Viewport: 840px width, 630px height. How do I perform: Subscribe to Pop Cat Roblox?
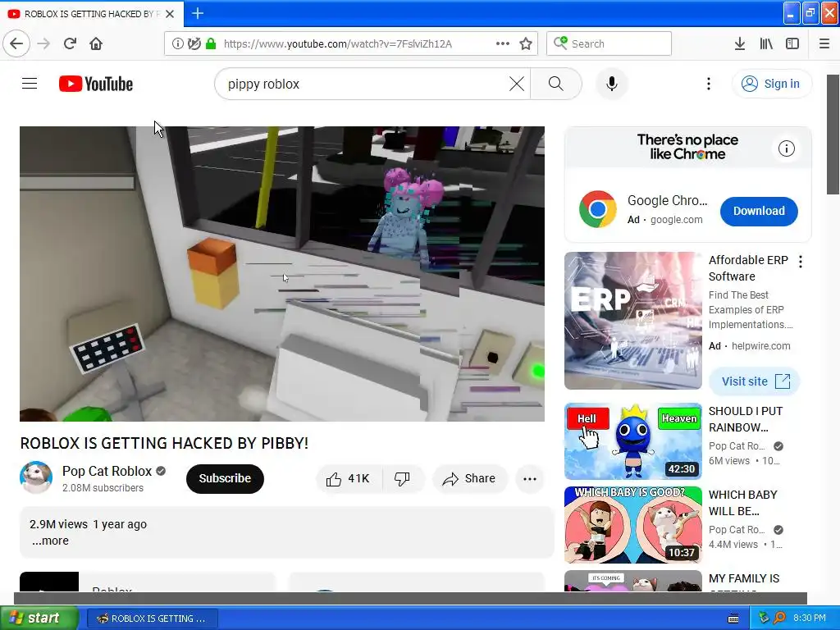[225, 478]
